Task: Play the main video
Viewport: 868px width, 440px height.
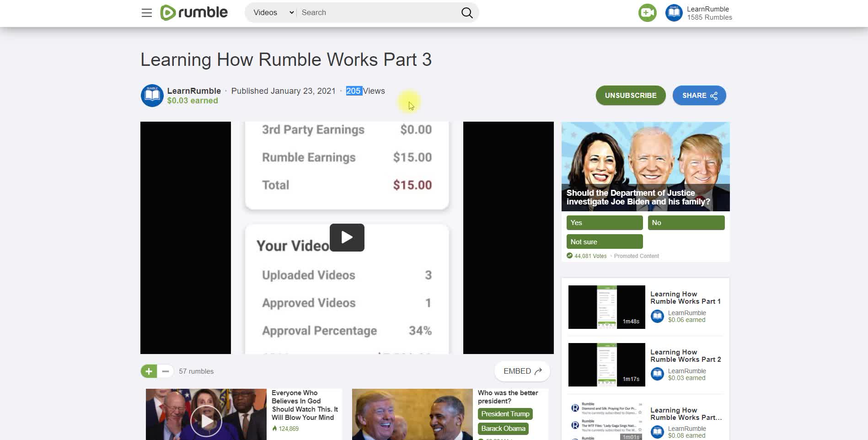Action: pyautogui.click(x=347, y=237)
